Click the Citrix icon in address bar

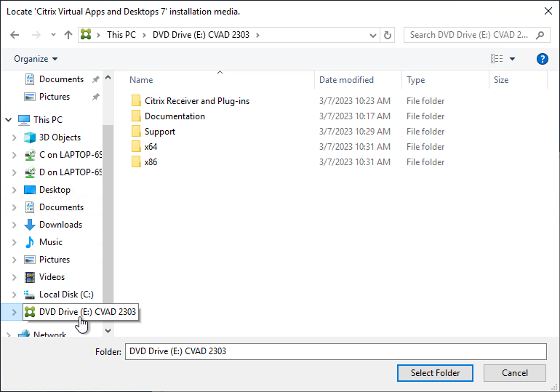click(x=86, y=35)
